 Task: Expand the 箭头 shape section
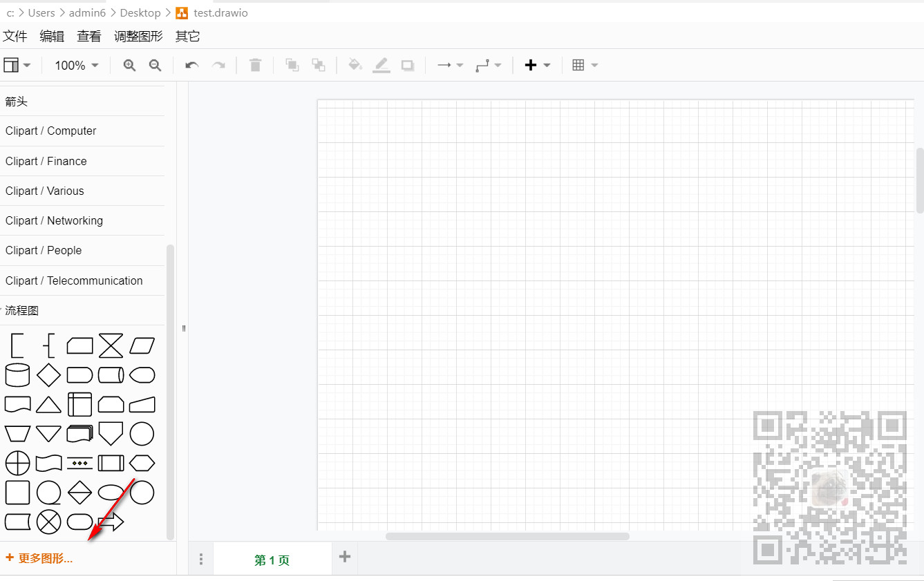point(82,102)
